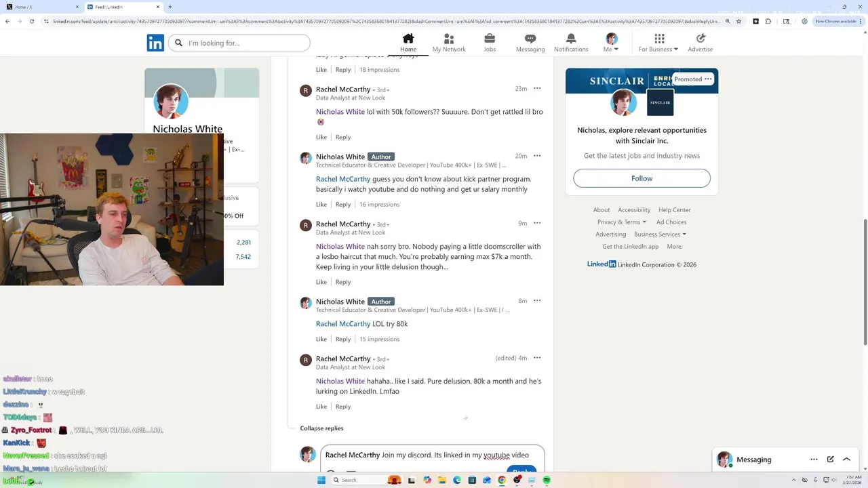Select the Feed | LinkedIn browser tab

(123, 7)
